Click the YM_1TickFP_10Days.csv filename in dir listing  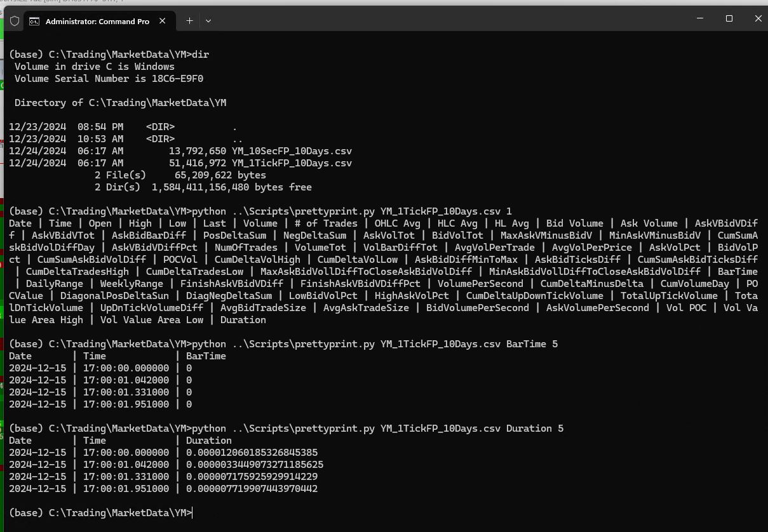tap(292, 163)
